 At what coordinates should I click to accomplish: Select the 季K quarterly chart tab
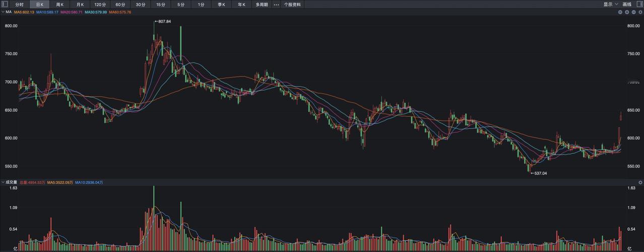click(x=221, y=4)
